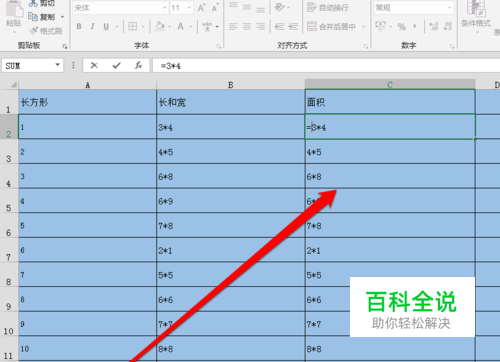Select the entire column A header
The width and height of the screenshot is (500, 362).
[x=87, y=85]
